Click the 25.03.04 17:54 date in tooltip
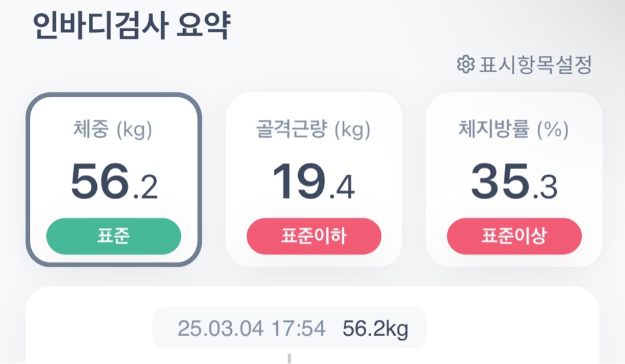Screen dimensions: 625x364 point(251,328)
